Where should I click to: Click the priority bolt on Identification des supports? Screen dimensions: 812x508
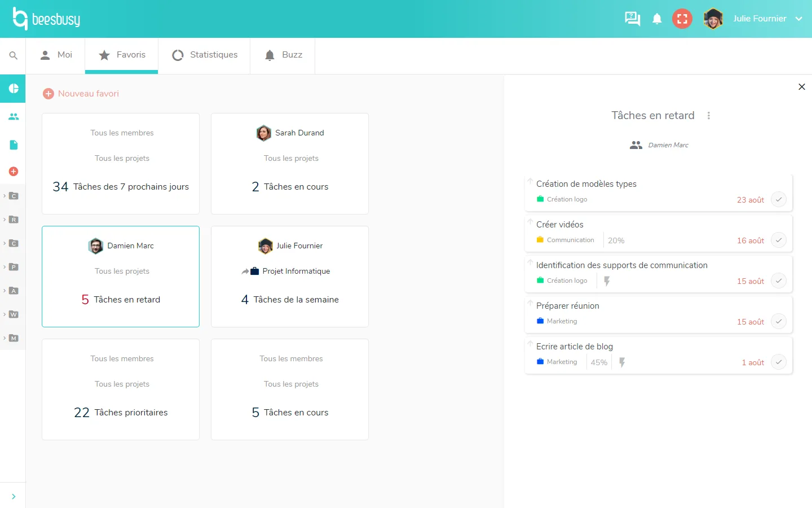point(607,281)
